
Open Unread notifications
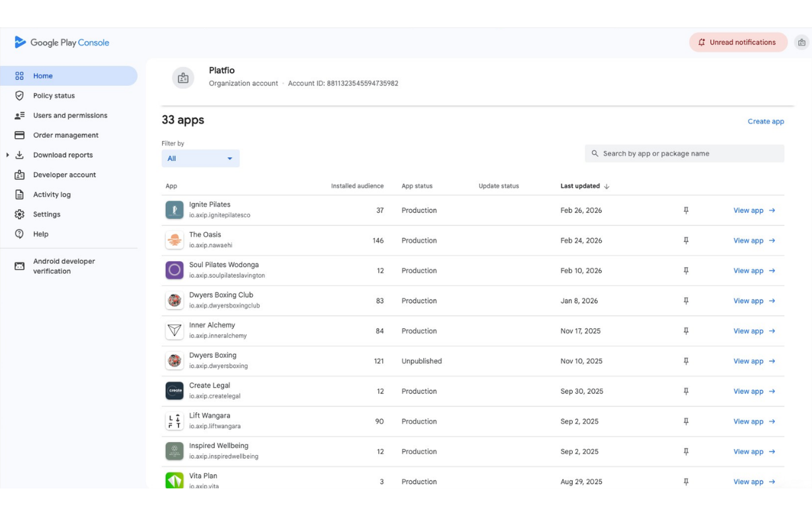click(x=738, y=42)
